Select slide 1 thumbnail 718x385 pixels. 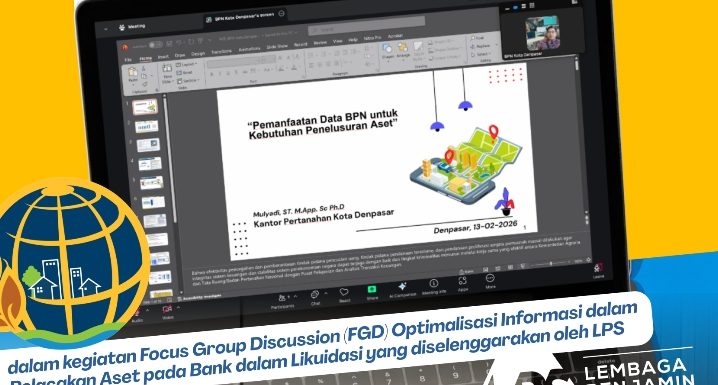coord(145,108)
